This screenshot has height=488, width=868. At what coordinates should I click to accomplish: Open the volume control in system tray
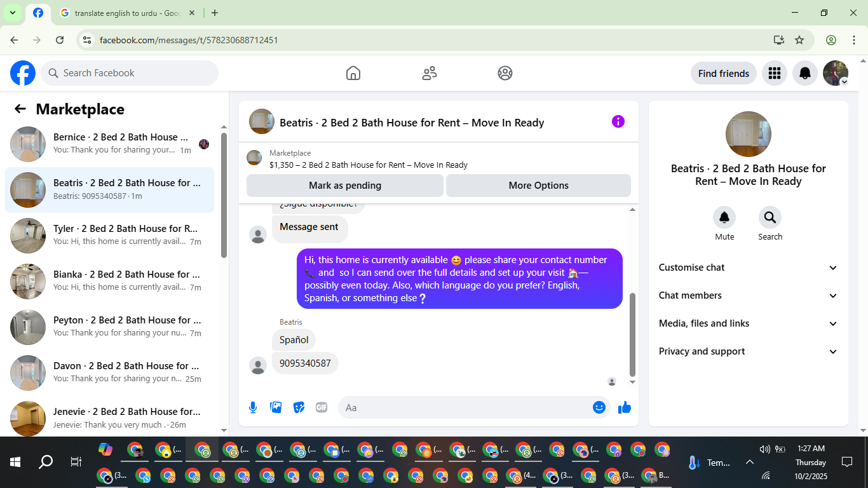tap(764, 449)
